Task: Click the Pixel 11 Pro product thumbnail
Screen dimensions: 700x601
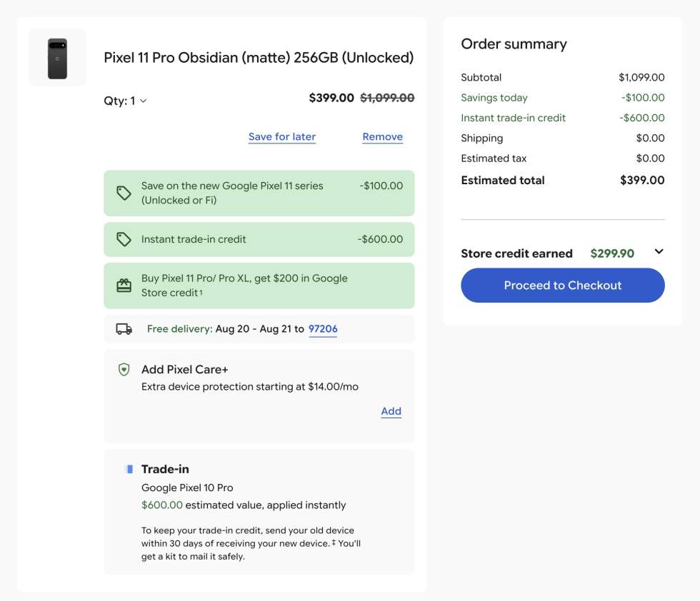Action: 58,58
